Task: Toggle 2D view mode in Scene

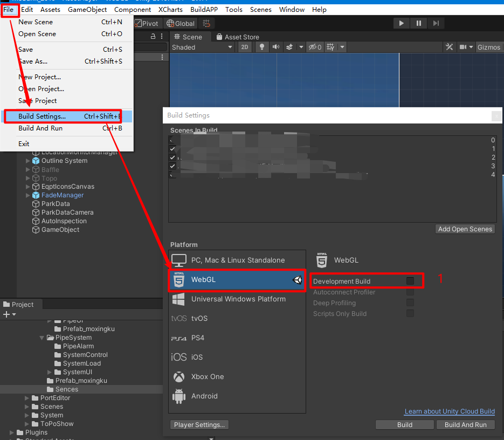Action: tap(245, 47)
